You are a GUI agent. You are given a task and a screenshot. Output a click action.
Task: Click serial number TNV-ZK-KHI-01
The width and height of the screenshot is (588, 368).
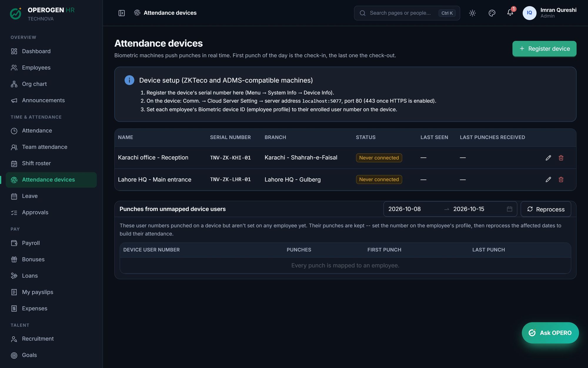click(x=230, y=158)
